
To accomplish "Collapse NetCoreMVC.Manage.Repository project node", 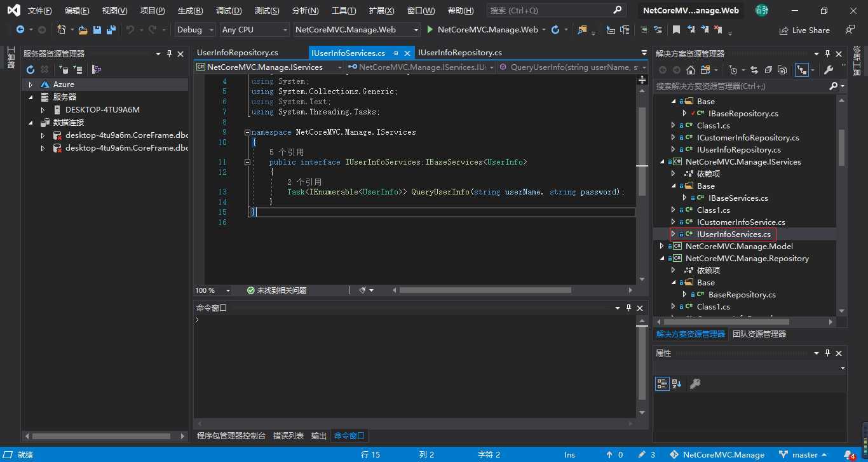I will [x=661, y=259].
